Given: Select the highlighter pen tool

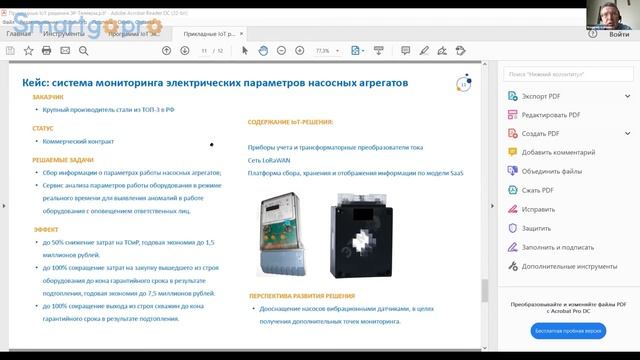Looking at the screenshot, I should tap(424, 51).
